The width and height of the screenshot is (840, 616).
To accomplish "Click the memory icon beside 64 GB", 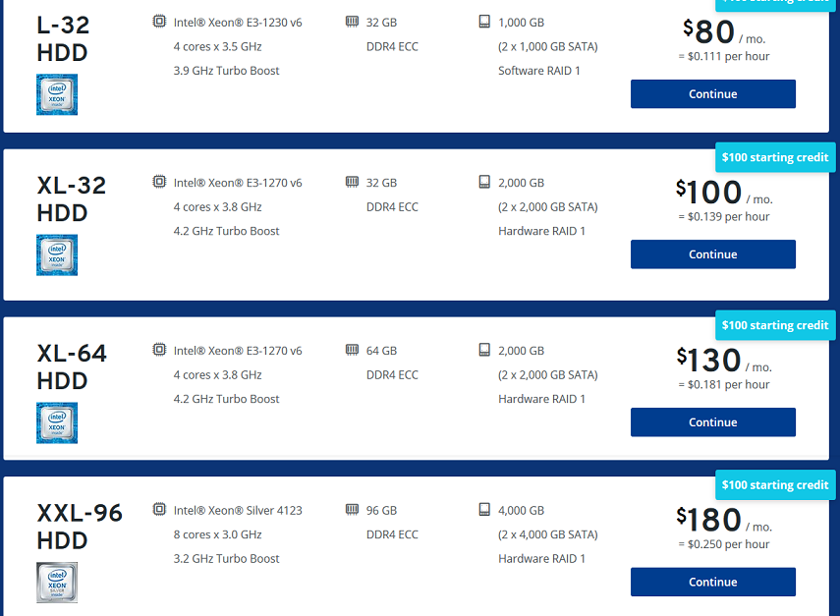I will click(x=352, y=350).
